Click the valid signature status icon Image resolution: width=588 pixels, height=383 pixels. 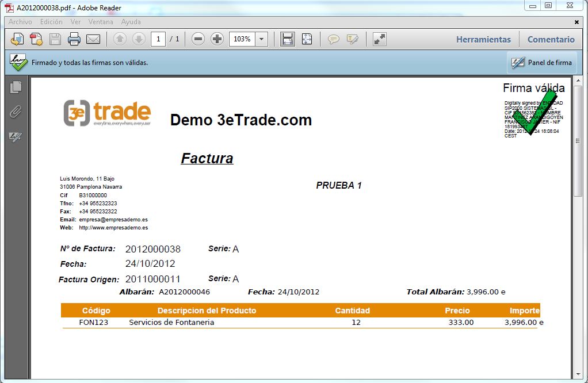[18, 62]
